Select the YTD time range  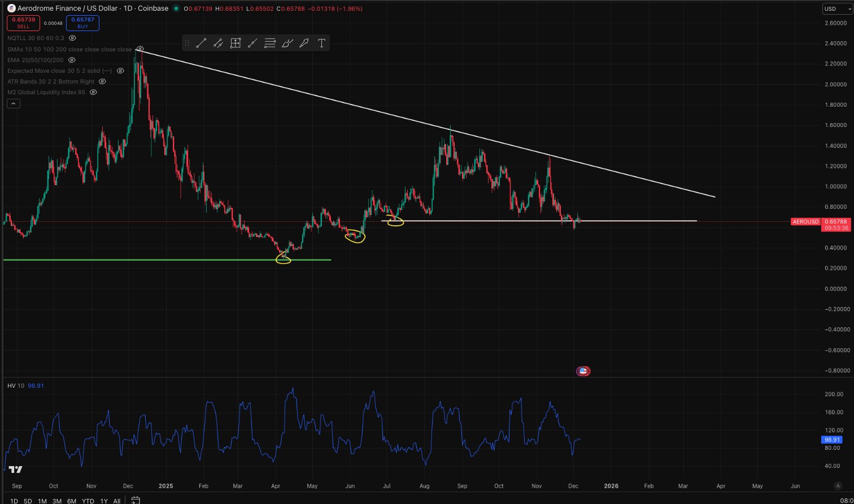pos(88,501)
